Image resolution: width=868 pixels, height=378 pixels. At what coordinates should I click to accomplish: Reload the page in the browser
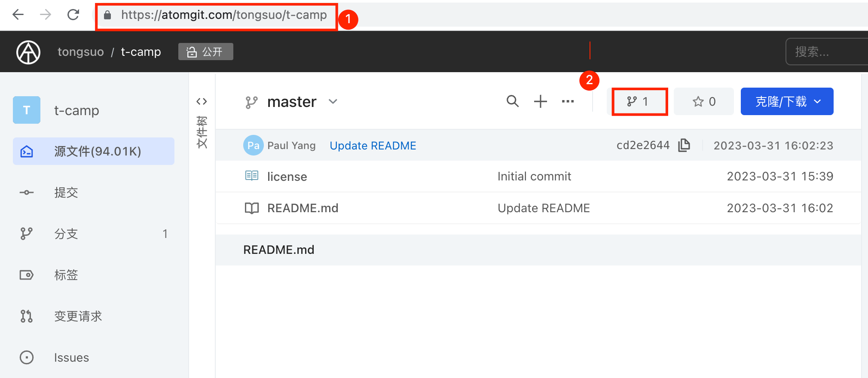[73, 15]
